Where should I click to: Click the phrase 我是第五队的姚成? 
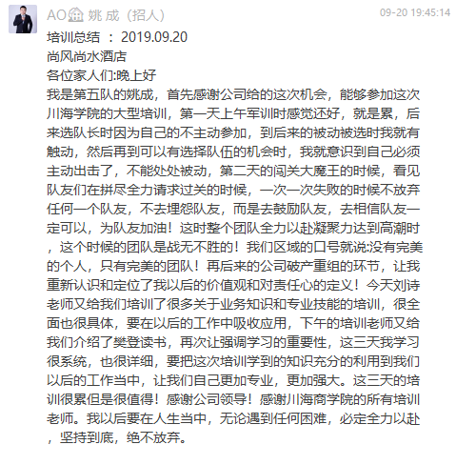100,94
